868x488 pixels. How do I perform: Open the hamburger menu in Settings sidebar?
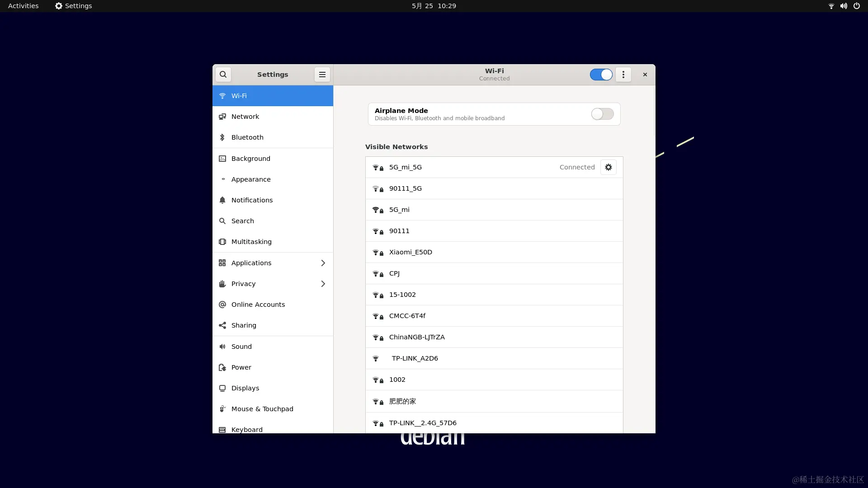(x=322, y=75)
